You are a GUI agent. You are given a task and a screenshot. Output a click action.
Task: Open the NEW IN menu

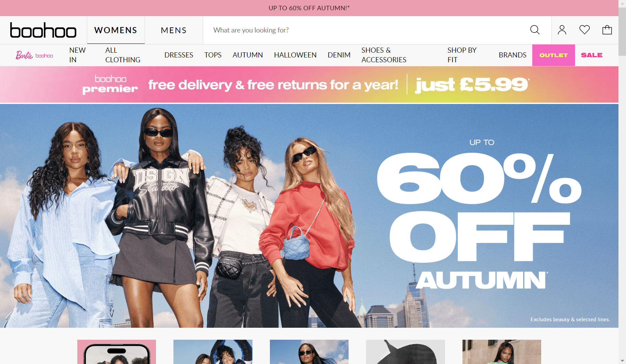(x=78, y=55)
